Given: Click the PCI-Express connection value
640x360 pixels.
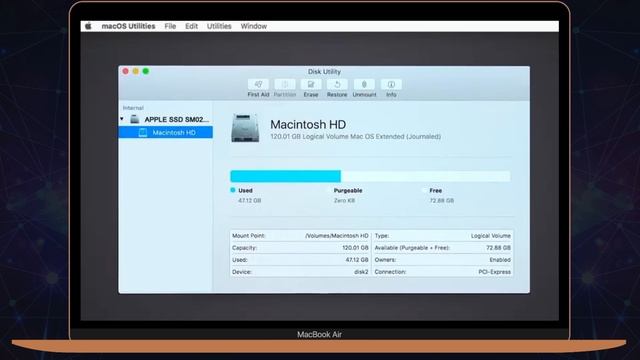Looking at the screenshot, I should [495, 272].
